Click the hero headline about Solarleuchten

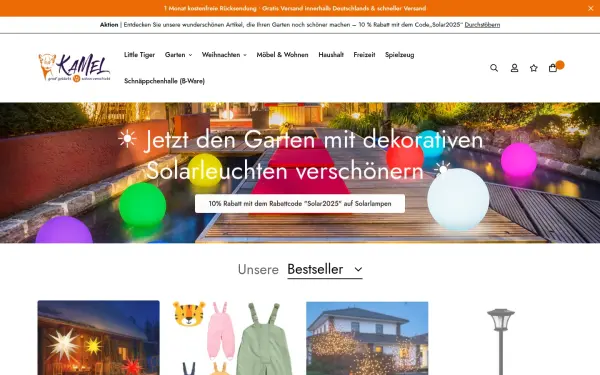coord(300,155)
